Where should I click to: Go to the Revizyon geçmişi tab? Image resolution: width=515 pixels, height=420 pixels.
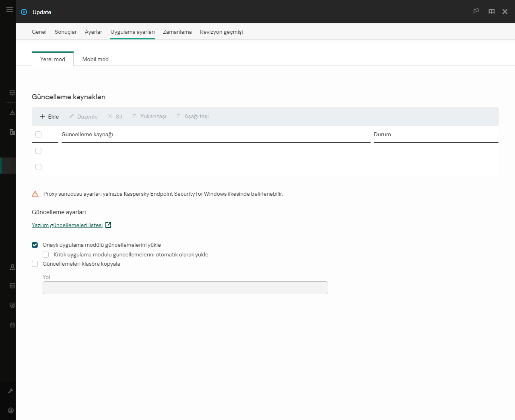[221, 32]
